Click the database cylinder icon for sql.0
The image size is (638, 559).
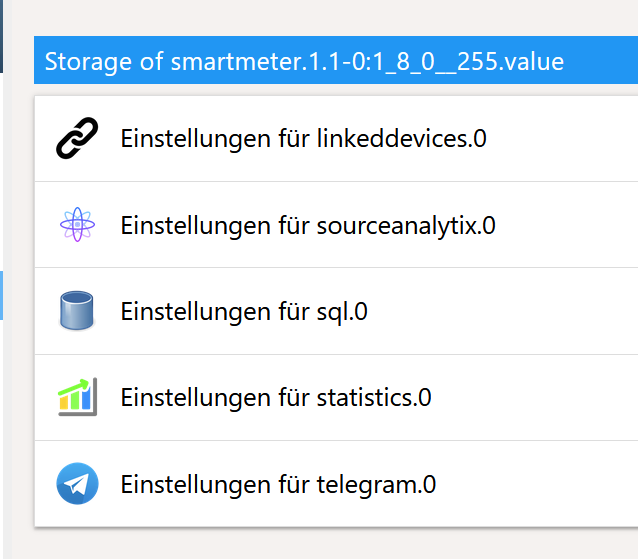tap(77, 311)
